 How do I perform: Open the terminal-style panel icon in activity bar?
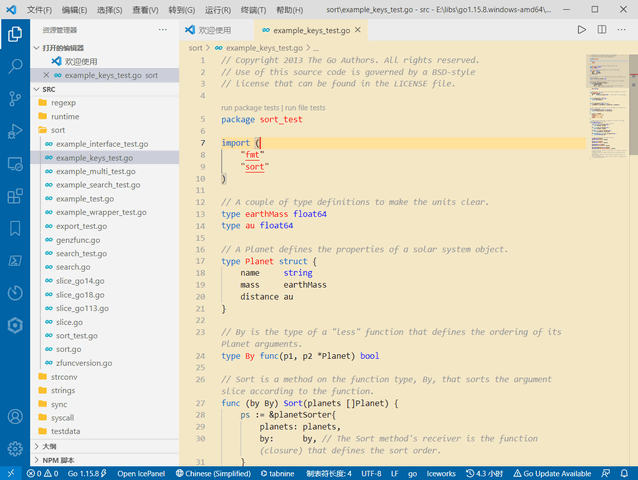point(15,261)
